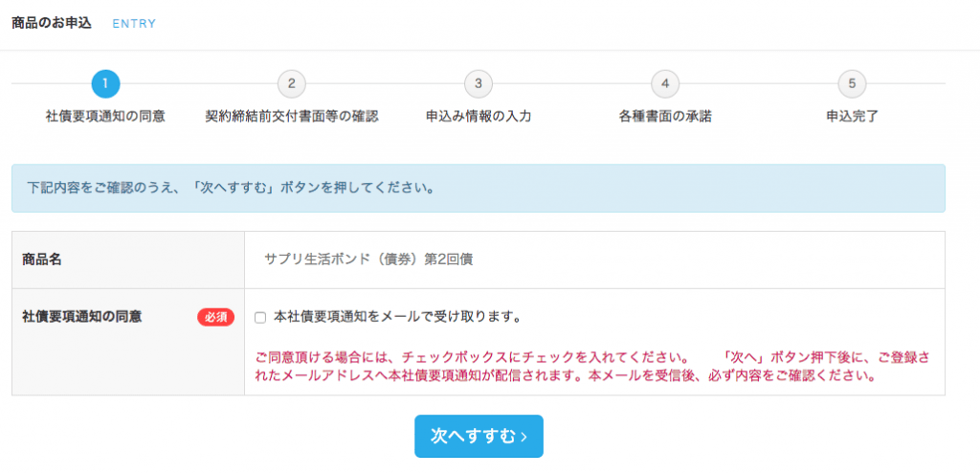The width and height of the screenshot is (980, 474).
Task: Click the step 3 circle icon
Action: (479, 84)
